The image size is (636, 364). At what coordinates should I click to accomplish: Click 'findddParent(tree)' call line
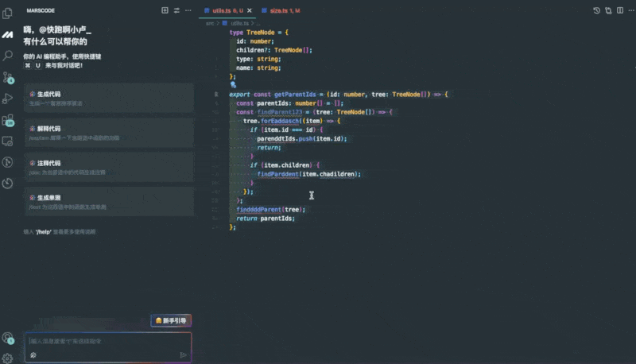[270, 210]
